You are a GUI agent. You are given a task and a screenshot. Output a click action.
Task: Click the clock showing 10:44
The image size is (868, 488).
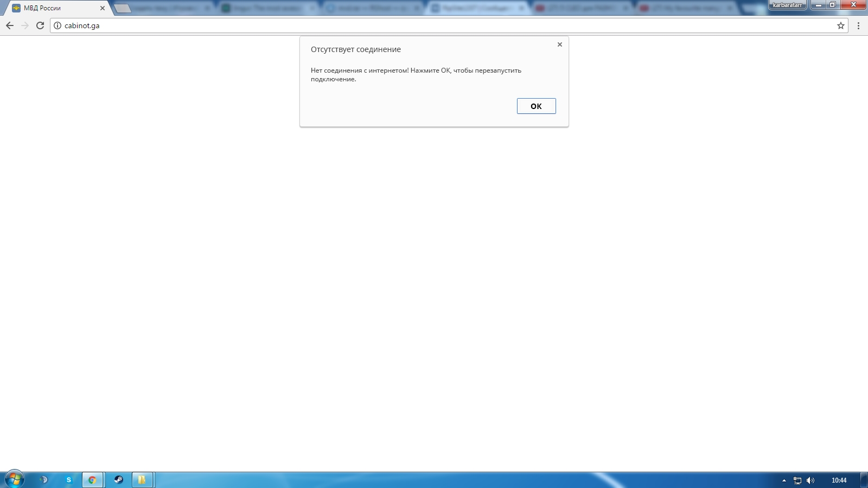point(839,480)
